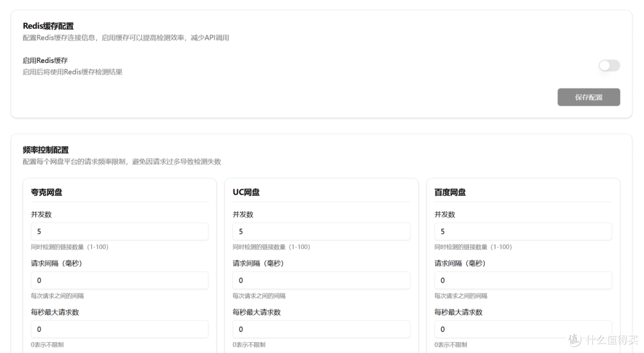Click 夸克网盘 每秒最大请求数 input field

coord(119,329)
